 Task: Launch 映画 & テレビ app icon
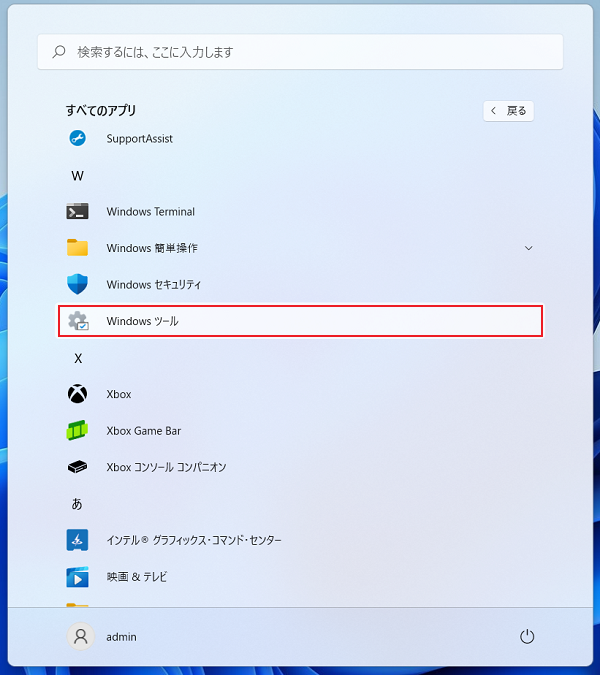[77, 577]
